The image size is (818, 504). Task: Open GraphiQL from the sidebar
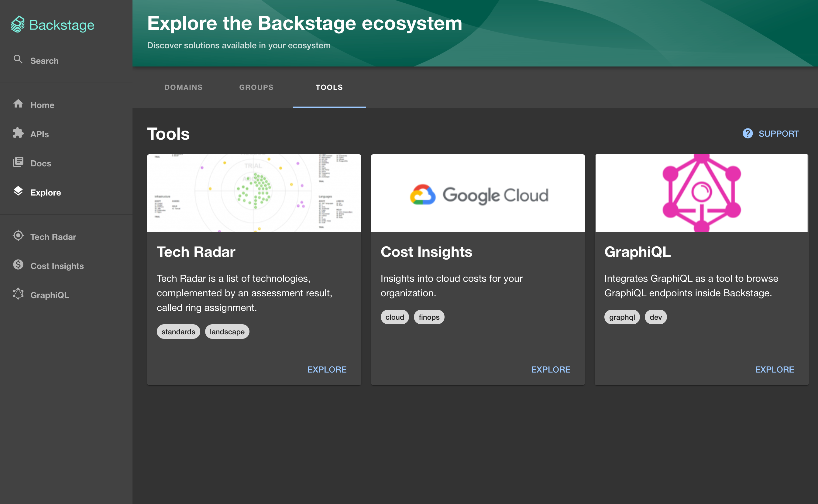[x=50, y=295]
